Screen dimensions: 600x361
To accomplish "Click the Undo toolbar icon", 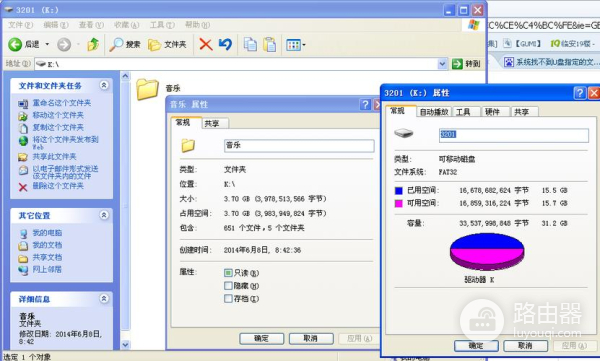I will [225, 44].
